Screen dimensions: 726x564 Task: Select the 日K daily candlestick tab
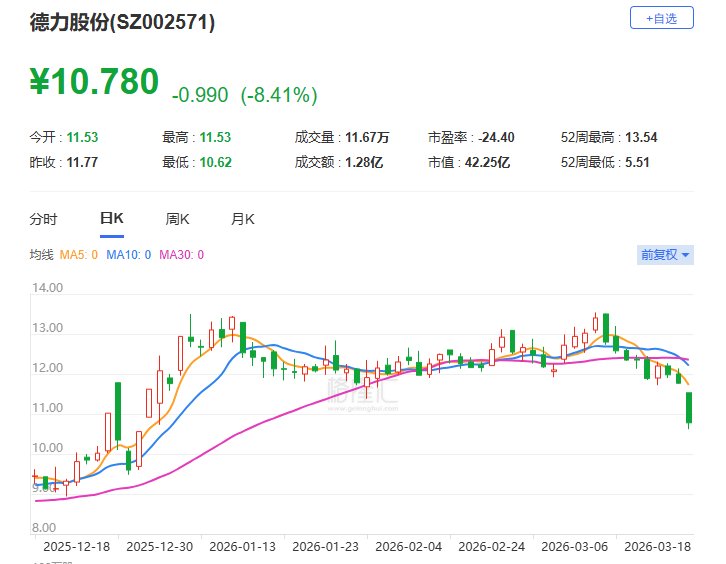pyautogui.click(x=111, y=219)
